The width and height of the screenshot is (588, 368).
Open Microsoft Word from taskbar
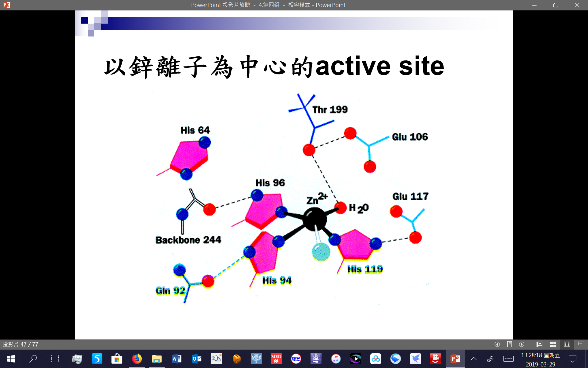(177, 358)
